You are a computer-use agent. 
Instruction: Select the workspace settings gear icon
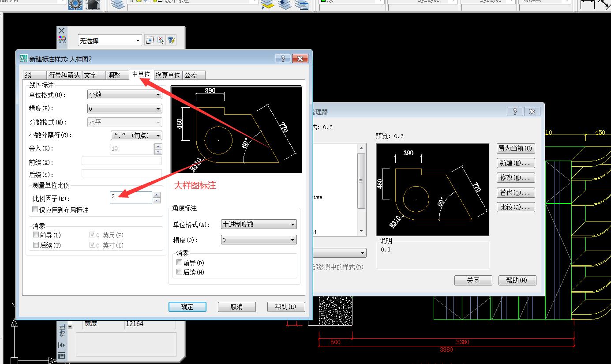(75, 4)
